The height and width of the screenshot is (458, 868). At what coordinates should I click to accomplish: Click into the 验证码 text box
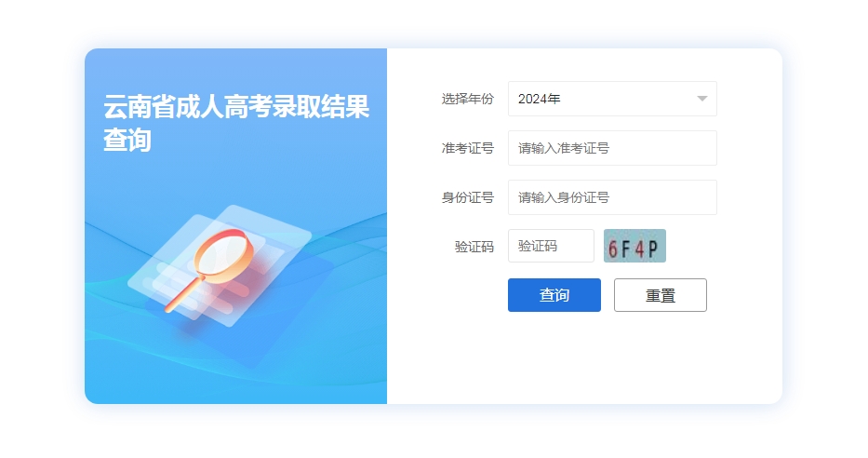[x=551, y=246]
